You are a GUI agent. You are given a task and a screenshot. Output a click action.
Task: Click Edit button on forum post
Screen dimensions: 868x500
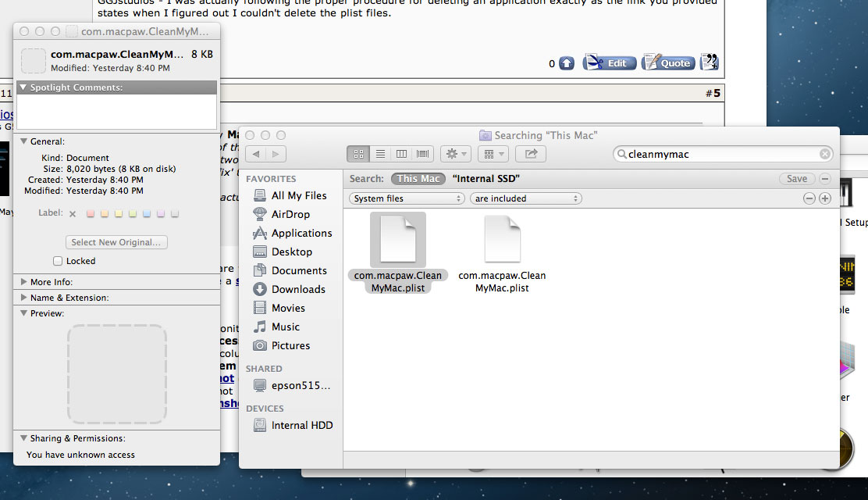[x=610, y=62]
